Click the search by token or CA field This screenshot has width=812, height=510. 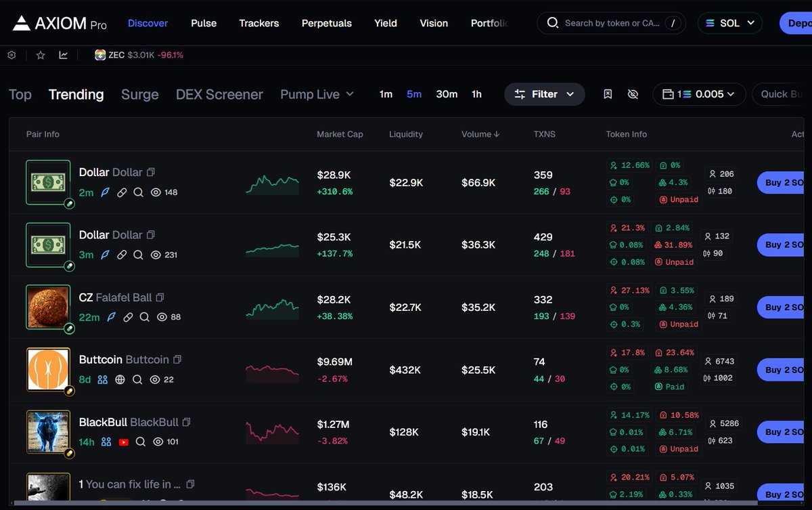click(609, 22)
